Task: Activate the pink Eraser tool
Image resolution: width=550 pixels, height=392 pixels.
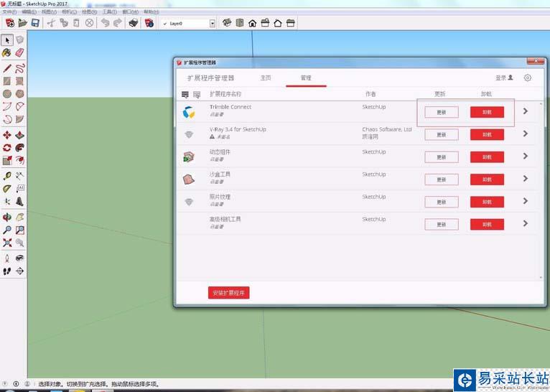Action: (x=20, y=52)
